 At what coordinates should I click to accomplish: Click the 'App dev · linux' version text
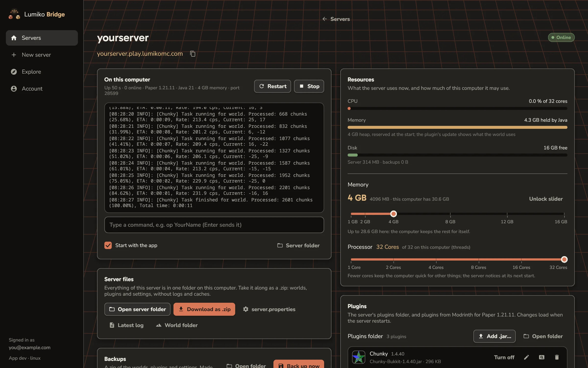(25, 358)
